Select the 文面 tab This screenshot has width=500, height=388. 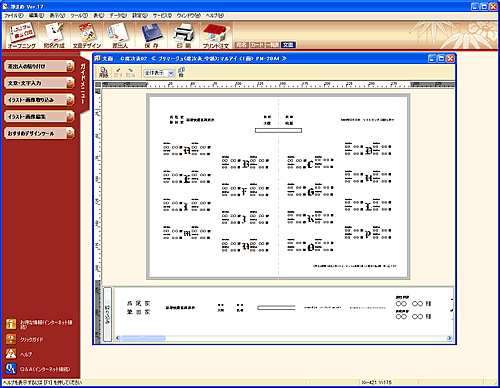click(x=288, y=45)
